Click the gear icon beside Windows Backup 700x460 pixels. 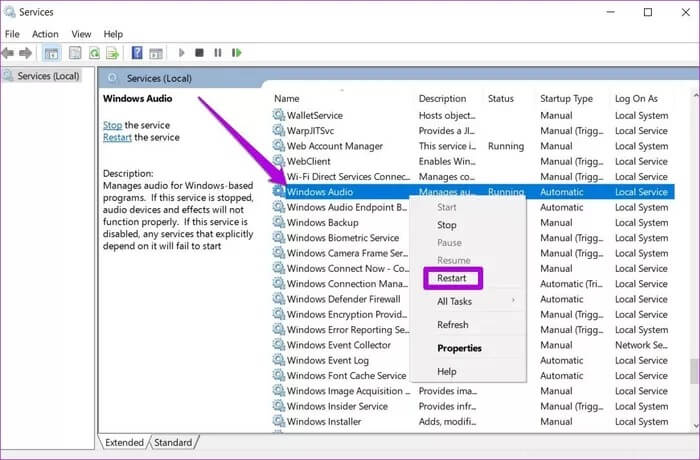click(x=279, y=222)
